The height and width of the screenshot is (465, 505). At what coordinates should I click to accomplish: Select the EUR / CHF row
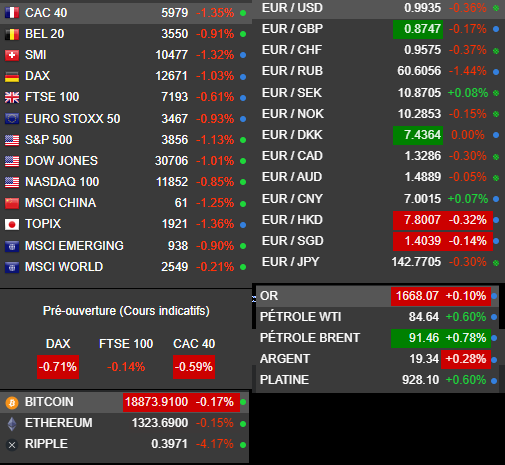pos(379,50)
